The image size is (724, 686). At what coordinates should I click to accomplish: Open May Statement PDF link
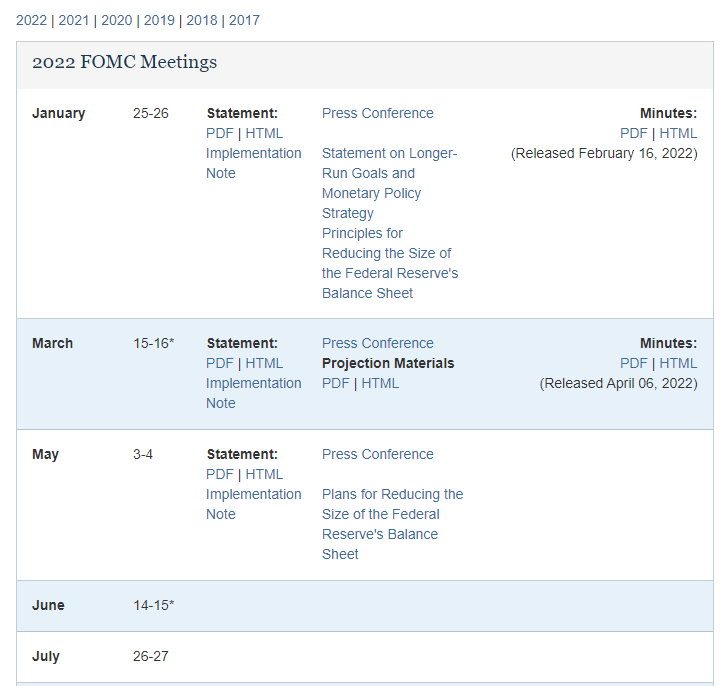tap(220, 475)
